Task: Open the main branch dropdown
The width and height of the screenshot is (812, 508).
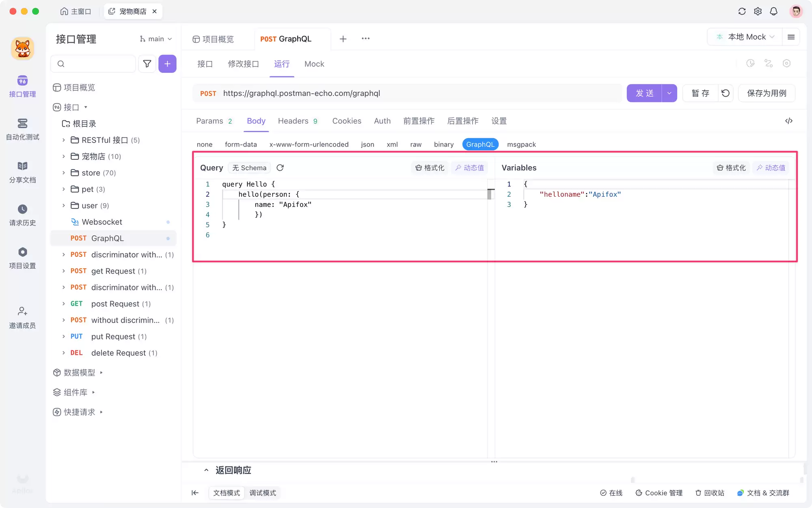Action: [155, 39]
